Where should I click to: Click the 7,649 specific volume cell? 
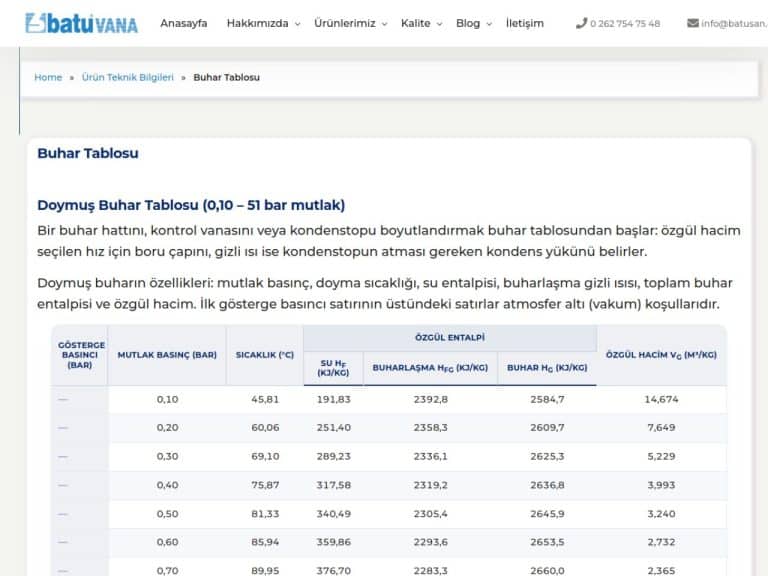coord(661,428)
